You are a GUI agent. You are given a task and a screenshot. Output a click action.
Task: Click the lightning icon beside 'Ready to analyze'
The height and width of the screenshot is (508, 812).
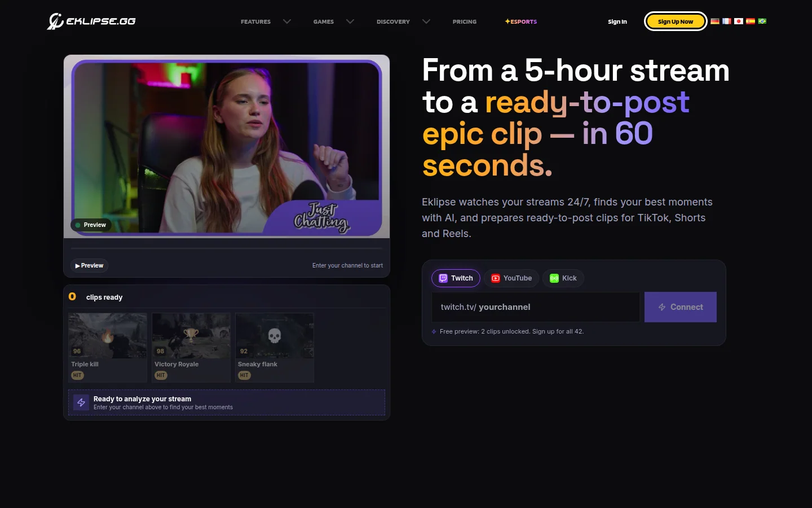(x=81, y=402)
